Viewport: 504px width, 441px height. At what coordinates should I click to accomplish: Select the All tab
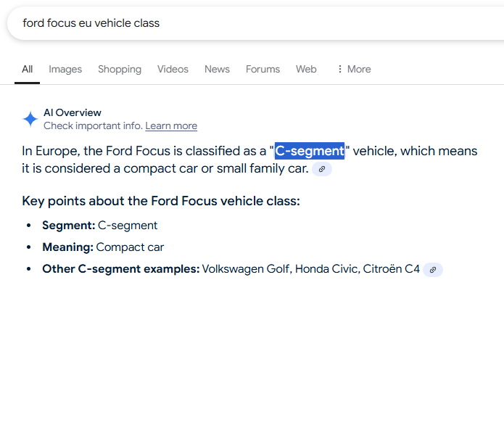[x=28, y=69]
